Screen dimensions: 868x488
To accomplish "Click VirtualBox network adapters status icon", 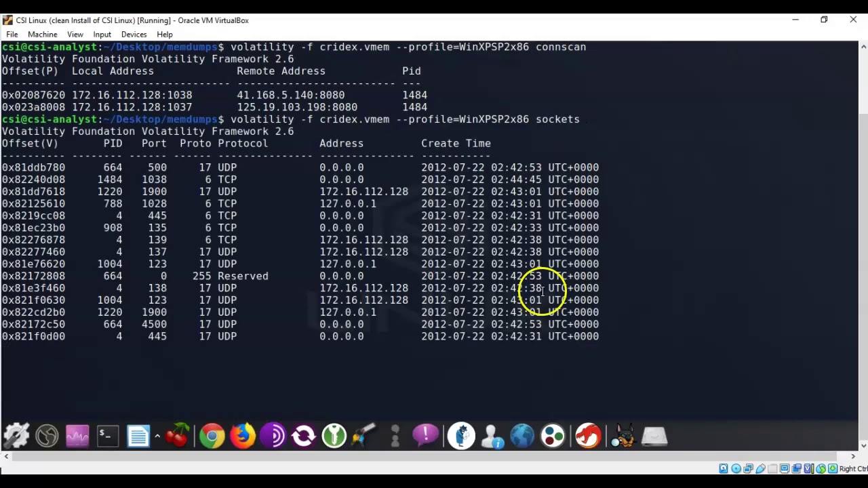I will click(x=748, y=468).
